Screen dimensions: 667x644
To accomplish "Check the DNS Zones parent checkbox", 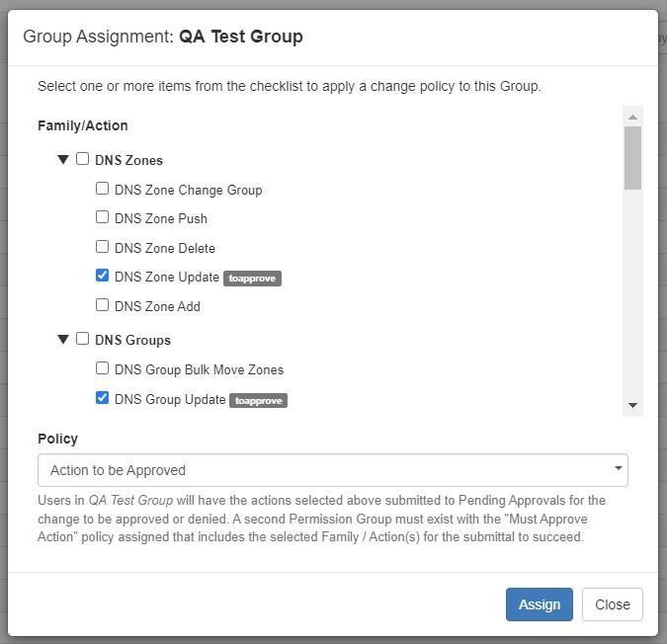I will click(83, 159).
